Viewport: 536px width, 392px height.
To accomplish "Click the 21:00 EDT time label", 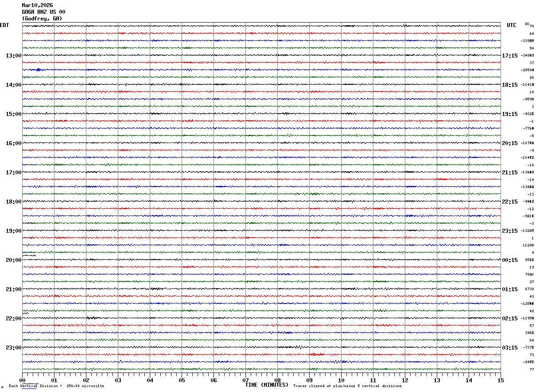I will (x=13, y=289).
